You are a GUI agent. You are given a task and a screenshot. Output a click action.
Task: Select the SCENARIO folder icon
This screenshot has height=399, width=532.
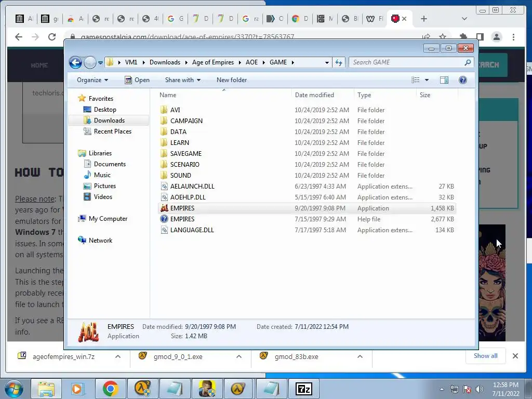164,165
